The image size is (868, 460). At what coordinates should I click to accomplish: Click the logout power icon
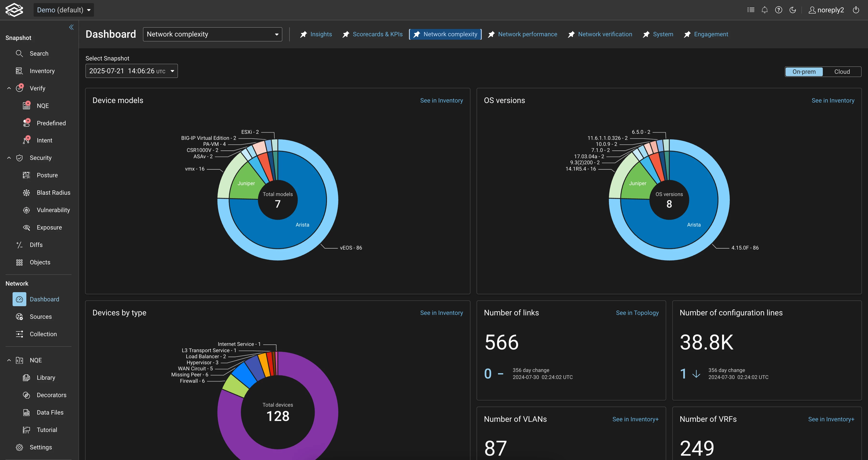pyautogui.click(x=856, y=10)
